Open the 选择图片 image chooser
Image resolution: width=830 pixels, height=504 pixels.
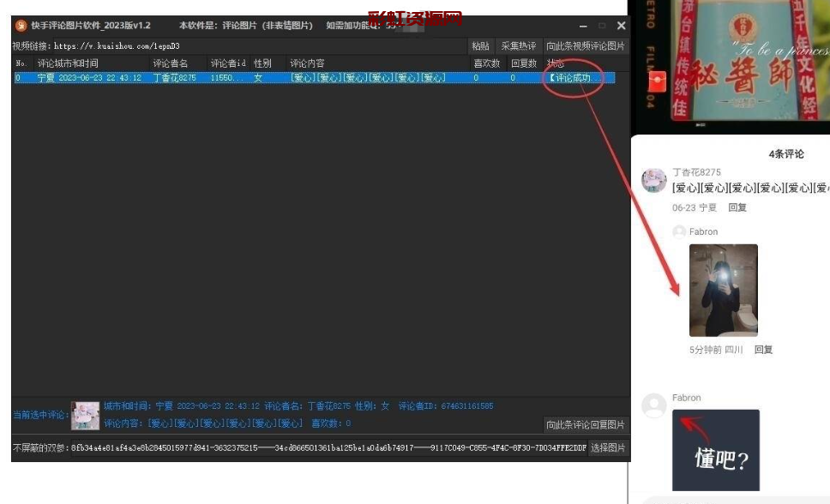coord(609,448)
